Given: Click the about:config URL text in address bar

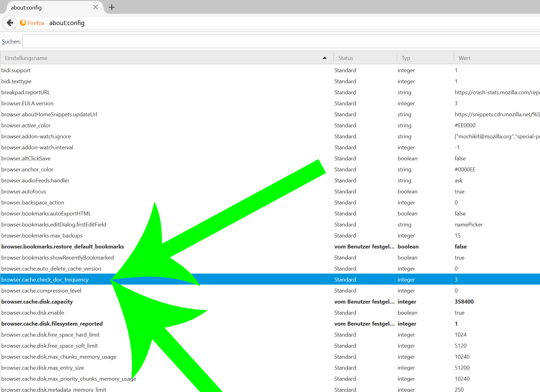Looking at the screenshot, I should (67, 23).
